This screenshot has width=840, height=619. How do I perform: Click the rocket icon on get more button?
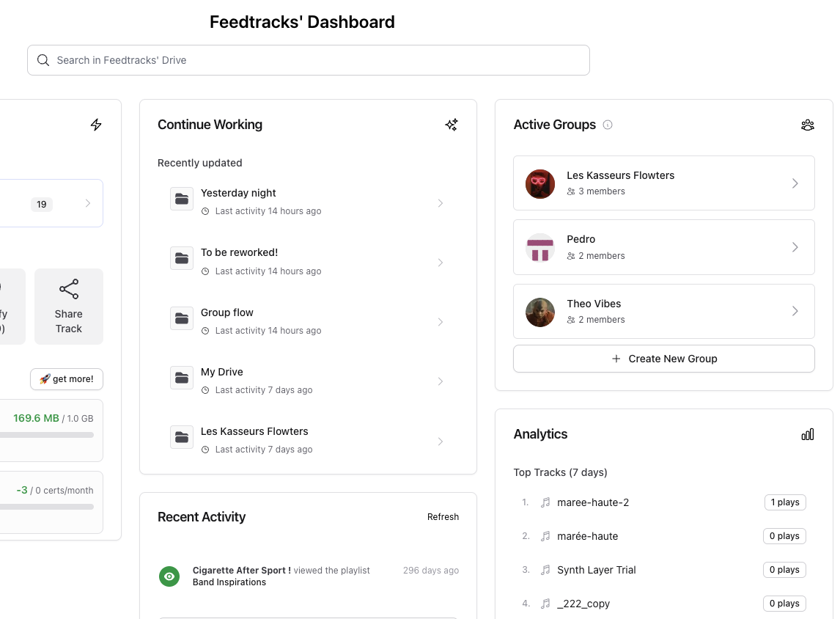click(45, 379)
